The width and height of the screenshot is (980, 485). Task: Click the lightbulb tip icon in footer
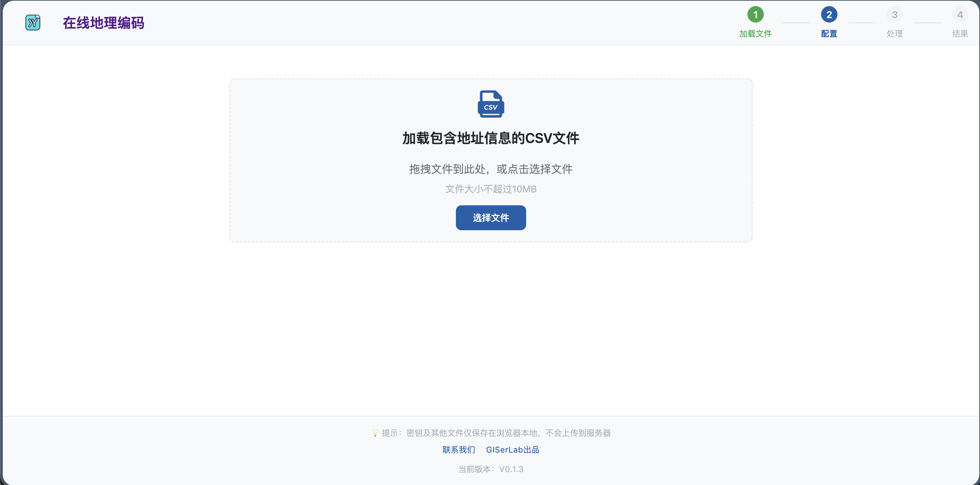coord(375,432)
